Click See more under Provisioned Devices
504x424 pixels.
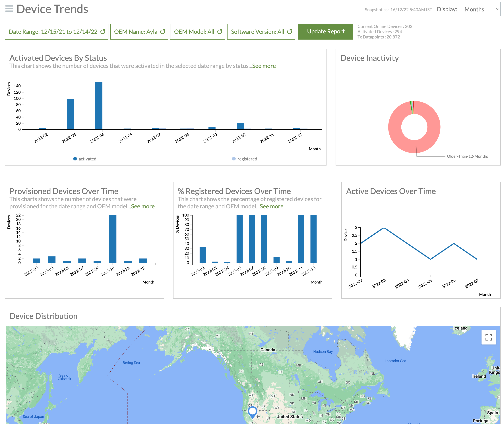coord(143,207)
